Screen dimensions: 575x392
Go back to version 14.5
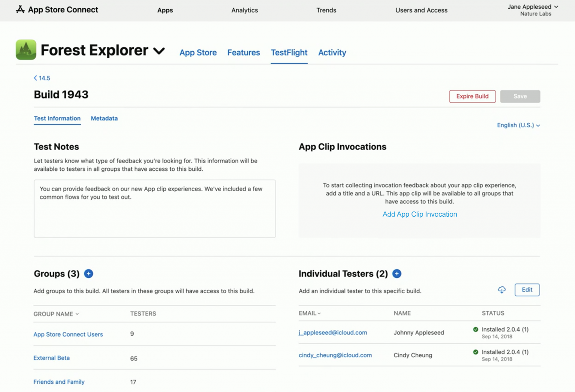coord(42,78)
